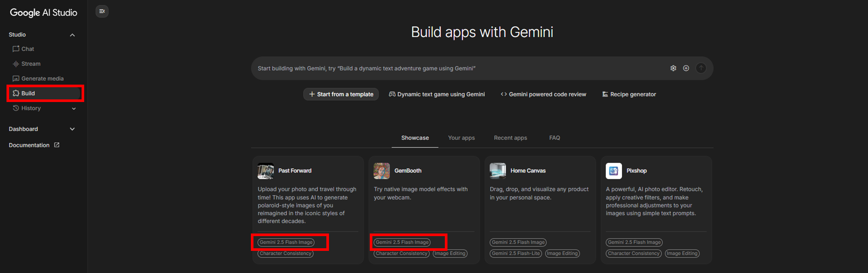Click the Past Forward description text
This screenshot has width=868, height=273.
point(307,205)
